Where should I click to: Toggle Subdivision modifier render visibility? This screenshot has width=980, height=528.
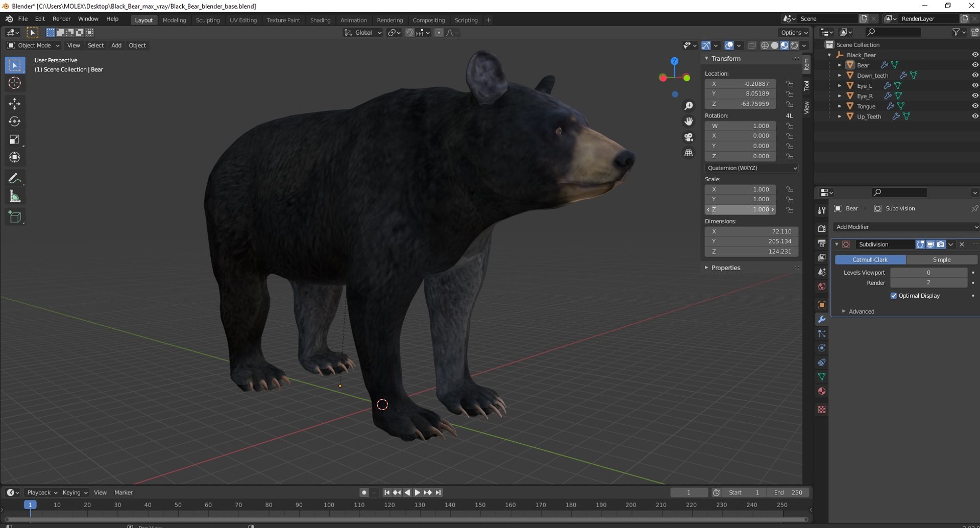tap(941, 245)
